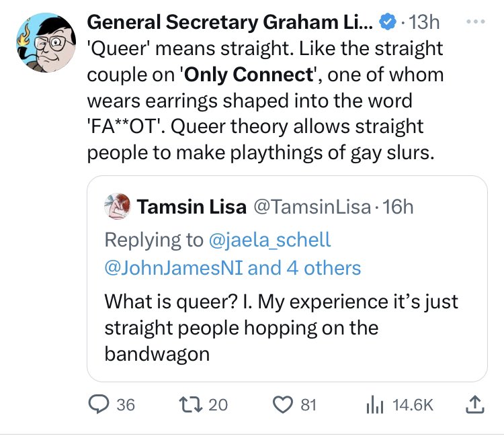The image size is (504, 438).
Task: Click the quoted tweet's 16h timestamp
Action: pyautogui.click(x=398, y=207)
